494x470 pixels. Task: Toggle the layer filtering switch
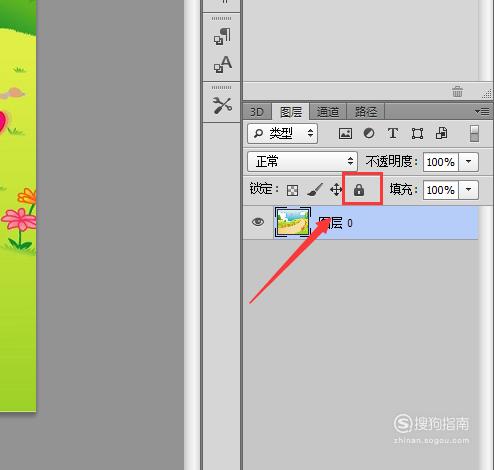point(474,134)
